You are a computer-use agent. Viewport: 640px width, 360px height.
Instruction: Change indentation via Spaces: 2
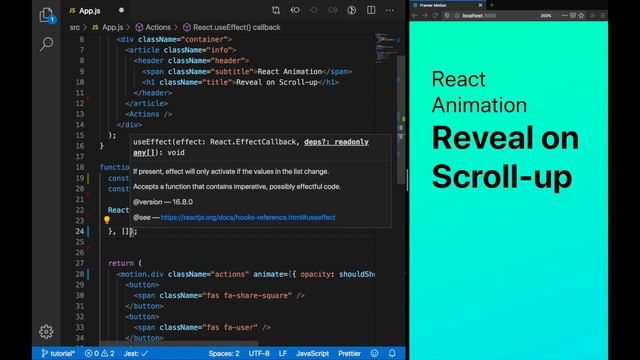[224, 353]
